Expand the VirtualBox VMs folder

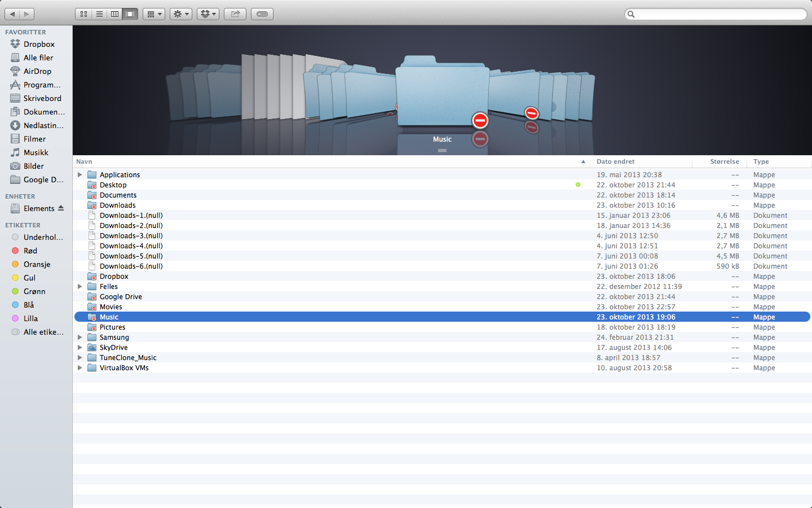(80, 368)
